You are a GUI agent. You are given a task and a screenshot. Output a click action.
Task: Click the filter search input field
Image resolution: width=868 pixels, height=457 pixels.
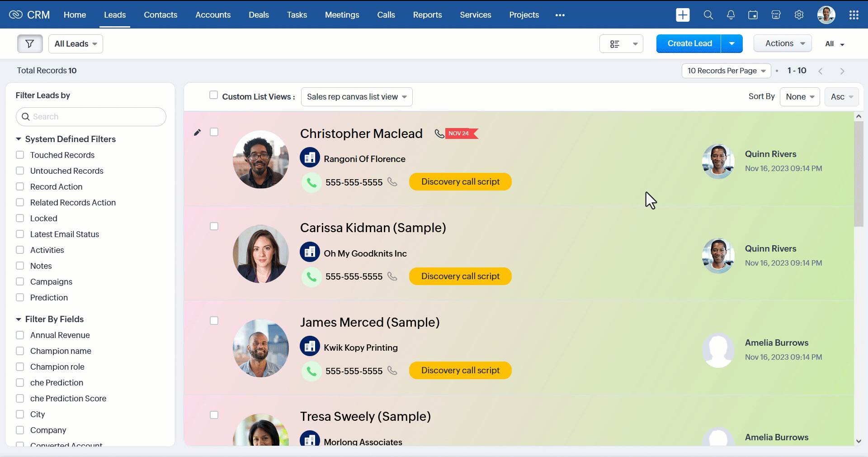tap(95, 117)
